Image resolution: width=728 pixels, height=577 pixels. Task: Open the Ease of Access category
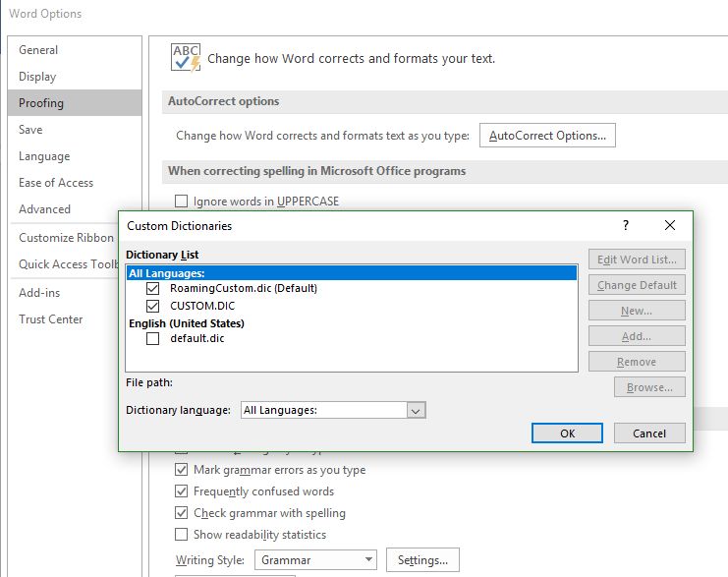pyautogui.click(x=75, y=183)
